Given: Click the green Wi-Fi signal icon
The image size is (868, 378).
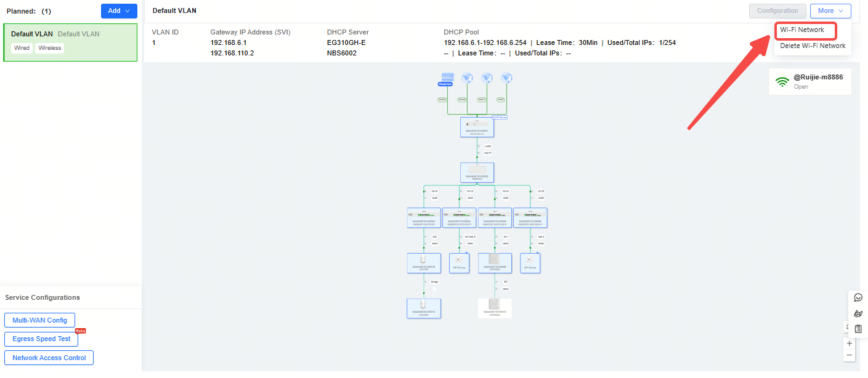Looking at the screenshot, I should coord(782,82).
